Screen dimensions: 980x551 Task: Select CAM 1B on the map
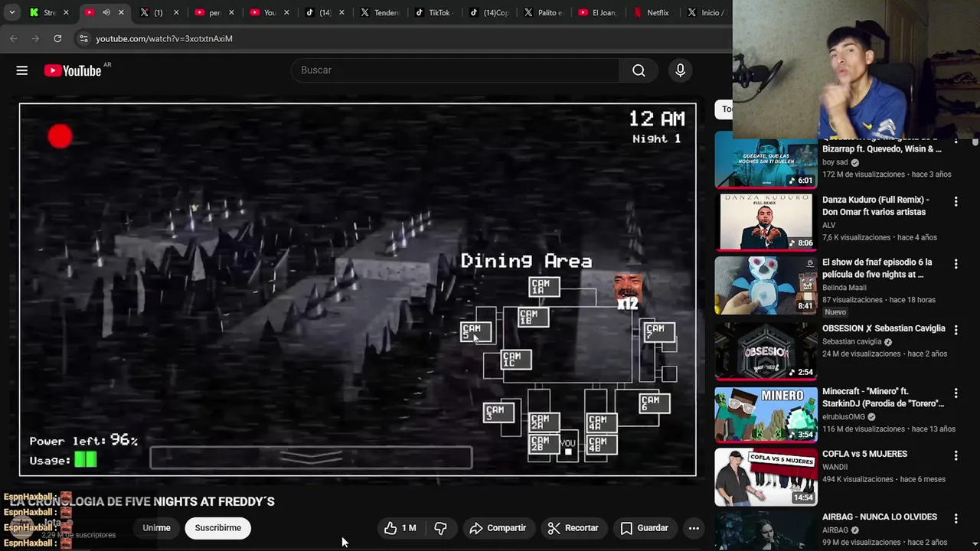(x=533, y=317)
